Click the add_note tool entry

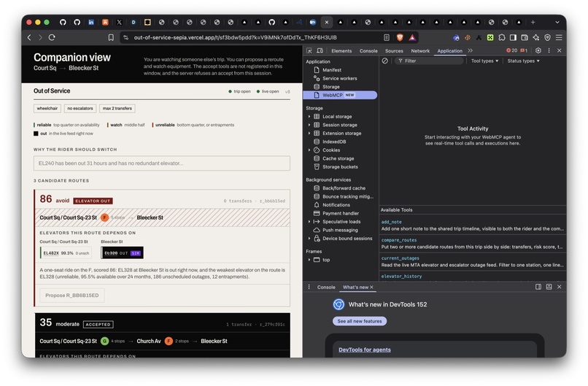click(x=473, y=225)
